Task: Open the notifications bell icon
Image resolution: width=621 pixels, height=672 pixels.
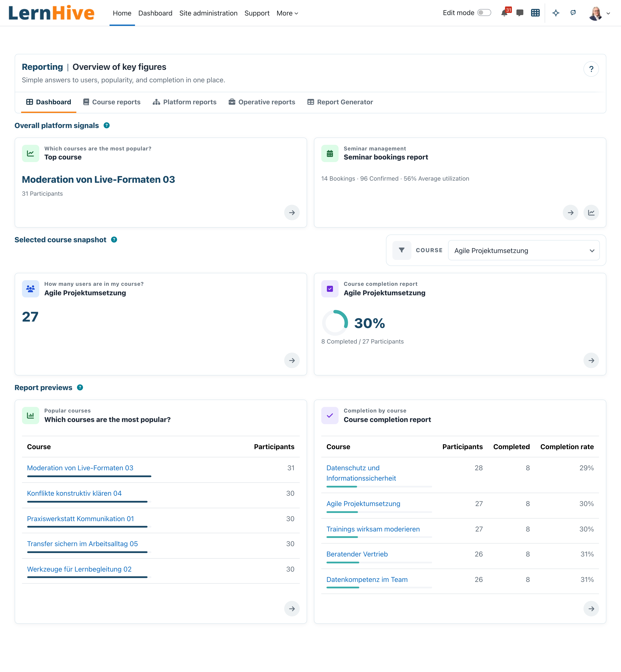Action: coord(504,13)
